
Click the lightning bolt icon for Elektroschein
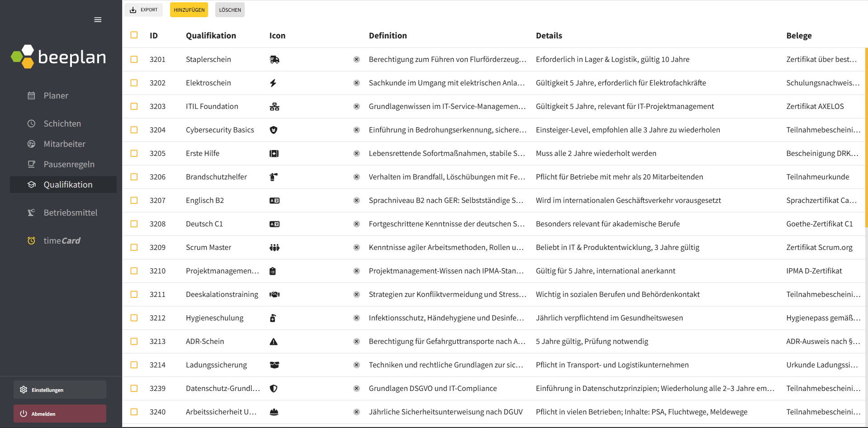pyautogui.click(x=273, y=83)
